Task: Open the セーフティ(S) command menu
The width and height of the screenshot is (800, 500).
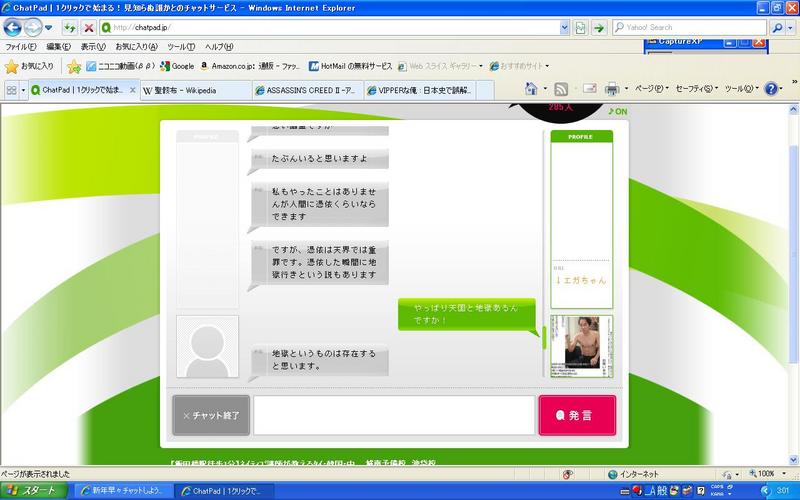Action: click(x=696, y=89)
